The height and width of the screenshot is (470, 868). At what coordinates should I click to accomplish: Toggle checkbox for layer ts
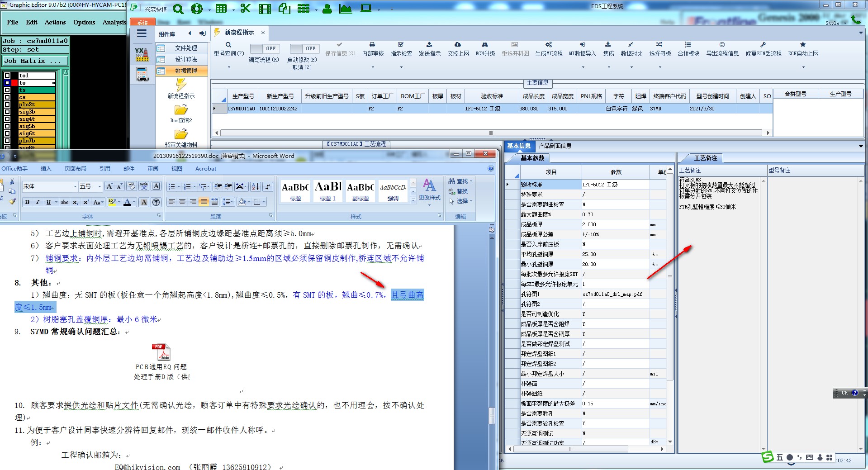(x=7, y=90)
